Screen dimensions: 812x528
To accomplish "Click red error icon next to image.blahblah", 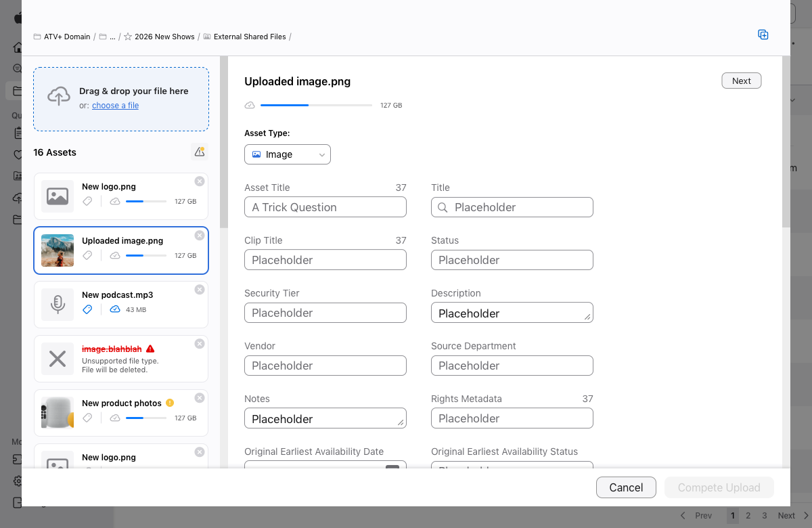I will pyautogui.click(x=150, y=349).
